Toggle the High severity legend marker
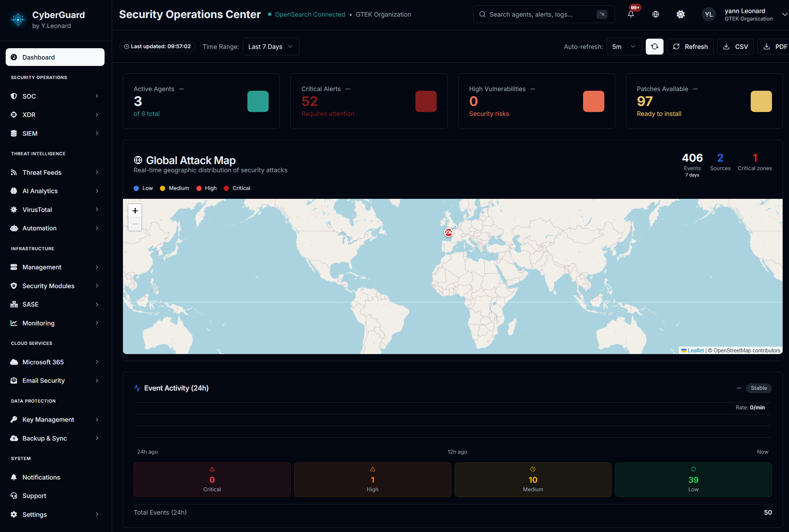The height and width of the screenshot is (532, 789). click(x=198, y=188)
